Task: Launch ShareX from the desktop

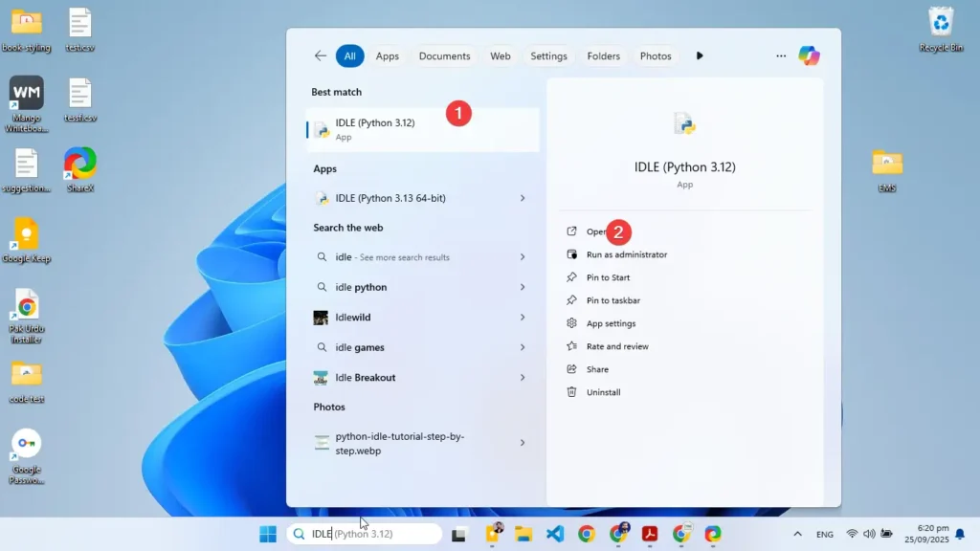Action: click(x=80, y=167)
